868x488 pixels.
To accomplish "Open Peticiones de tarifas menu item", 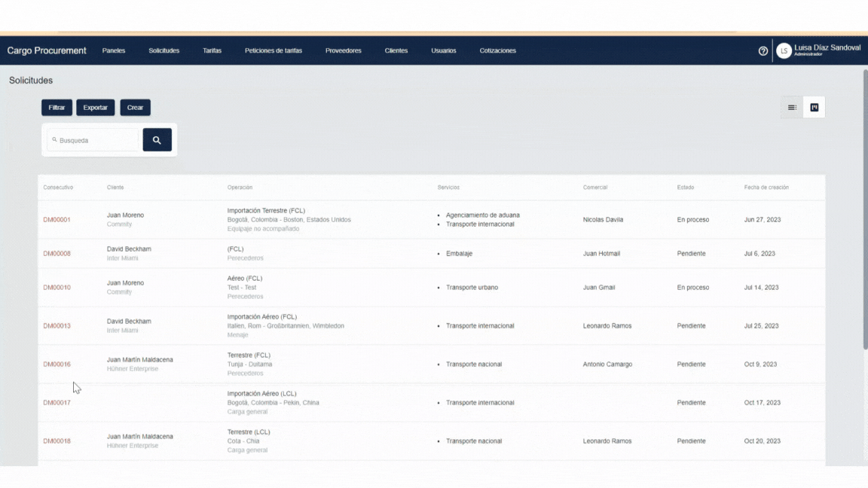I will pyautogui.click(x=274, y=51).
